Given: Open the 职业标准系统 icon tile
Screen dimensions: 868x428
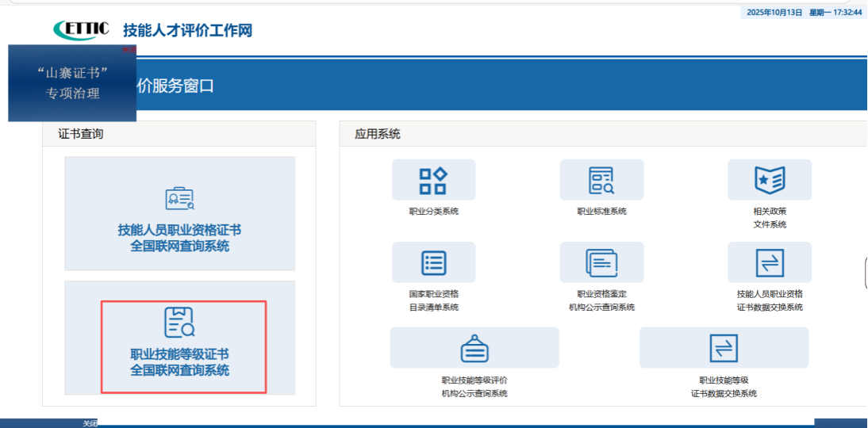Looking at the screenshot, I should [x=601, y=180].
